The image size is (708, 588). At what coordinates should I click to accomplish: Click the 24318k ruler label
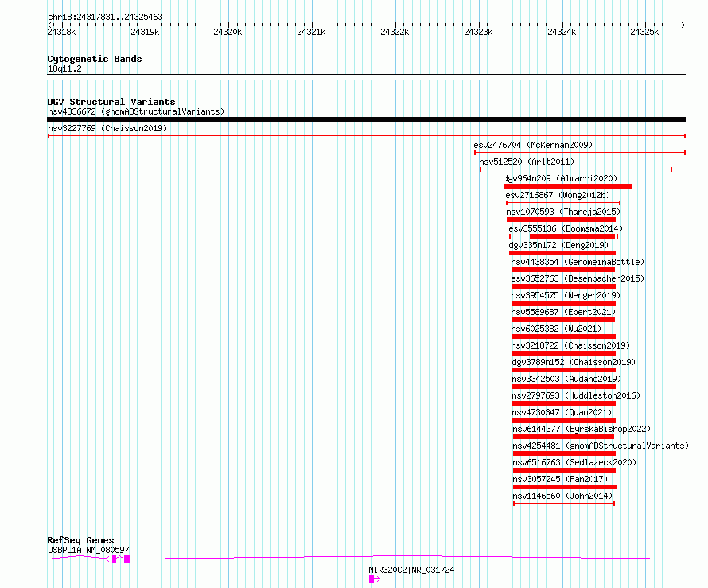[x=61, y=32]
